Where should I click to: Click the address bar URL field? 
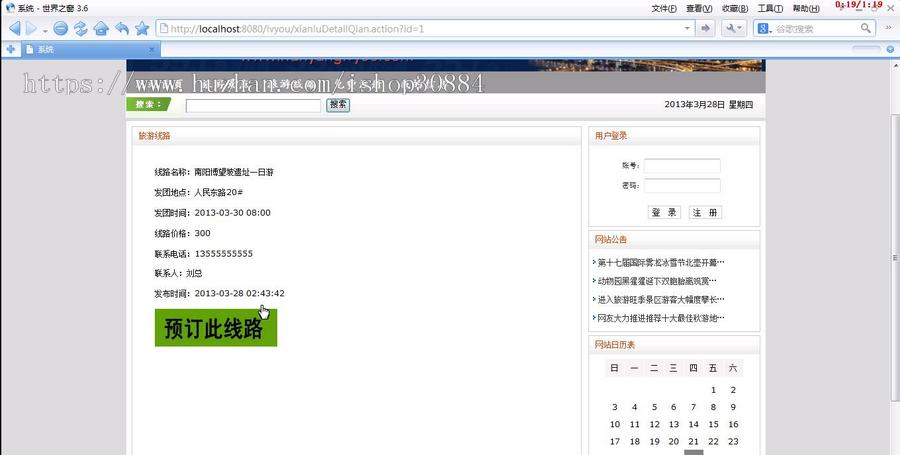[425, 28]
